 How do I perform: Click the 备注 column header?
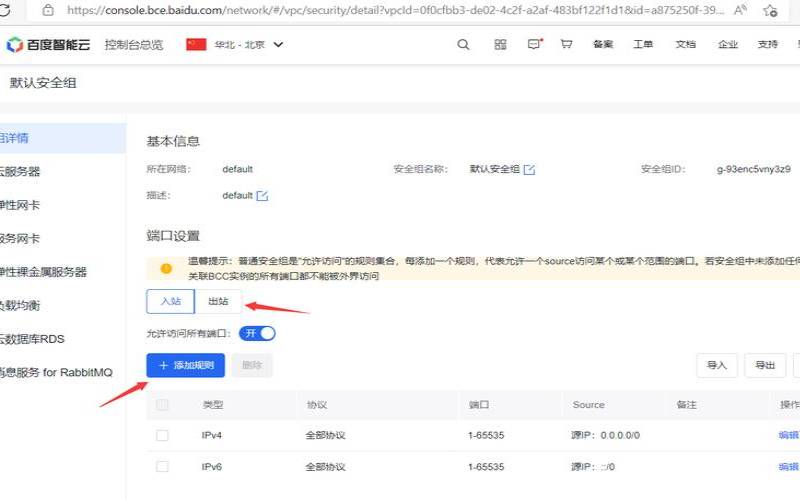pos(686,405)
